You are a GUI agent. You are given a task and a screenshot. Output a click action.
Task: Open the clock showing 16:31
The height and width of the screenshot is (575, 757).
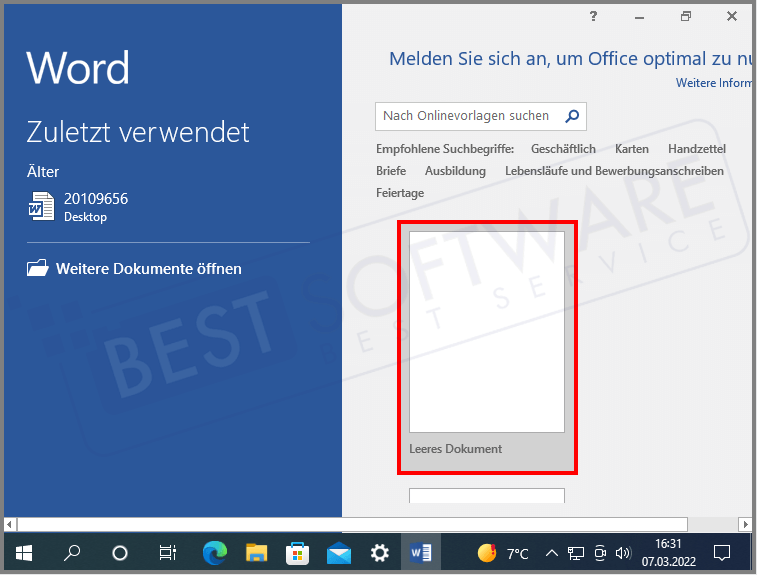tap(669, 553)
